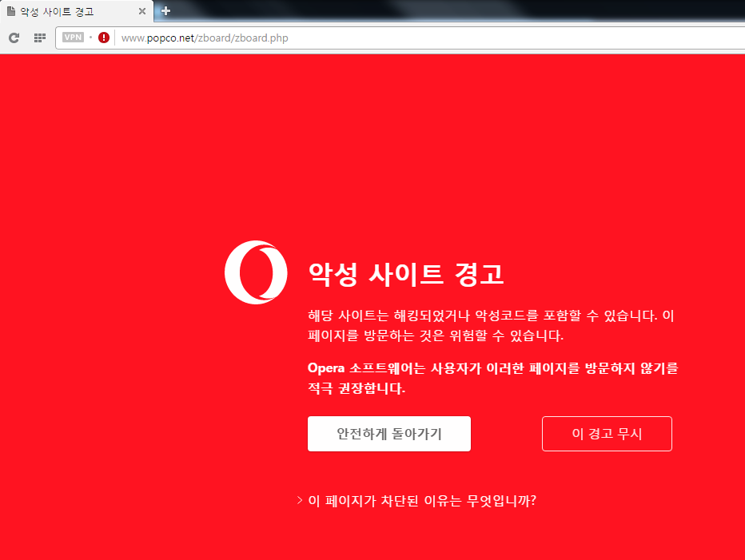The height and width of the screenshot is (560, 745).
Task: Click the white Opera logo
Action: click(256, 272)
